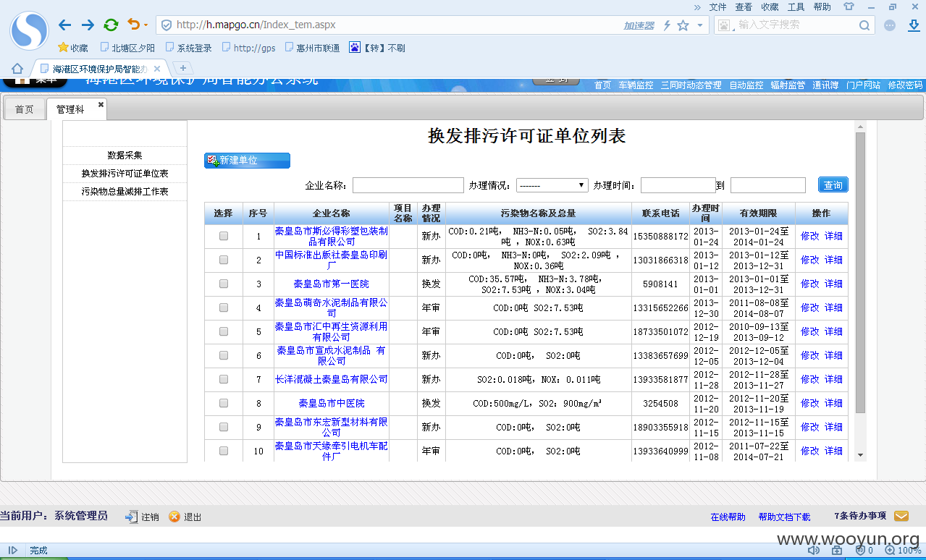Open the 帮助 menu
Image resolution: width=926 pixels, height=560 pixels.
pos(822,7)
